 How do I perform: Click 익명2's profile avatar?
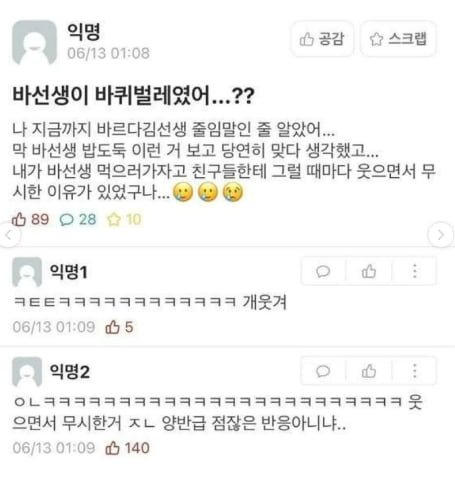pyautogui.click(x=27, y=372)
